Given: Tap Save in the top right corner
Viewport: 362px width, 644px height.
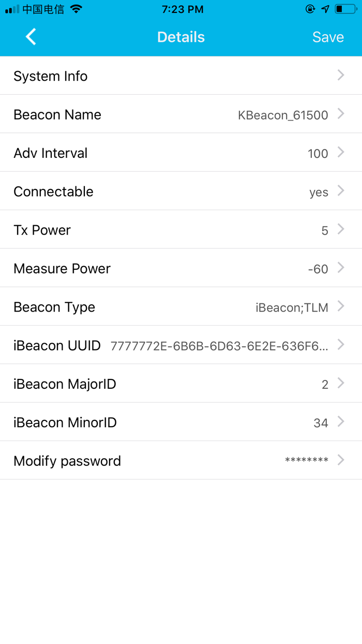Looking at the screenshot, I should [x=328, y=37].
